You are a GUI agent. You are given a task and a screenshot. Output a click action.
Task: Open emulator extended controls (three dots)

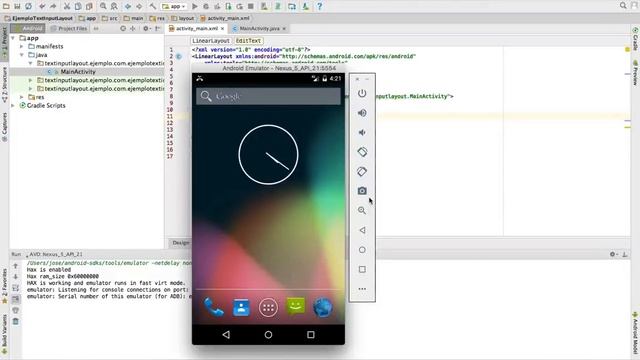(x=362, y=289)
